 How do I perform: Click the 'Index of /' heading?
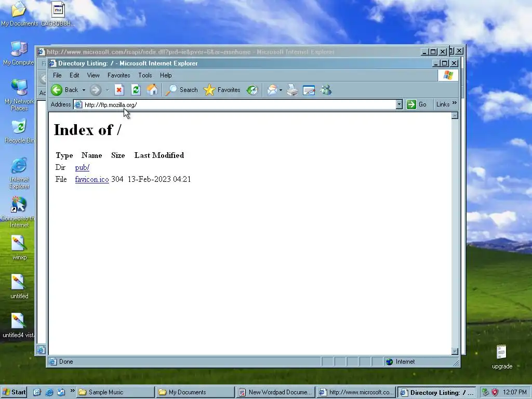pos(87,130)
